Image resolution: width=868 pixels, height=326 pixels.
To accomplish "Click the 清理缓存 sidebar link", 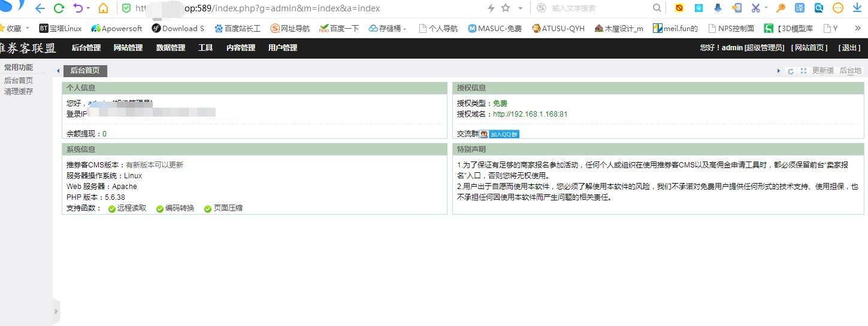I will 19,92.
